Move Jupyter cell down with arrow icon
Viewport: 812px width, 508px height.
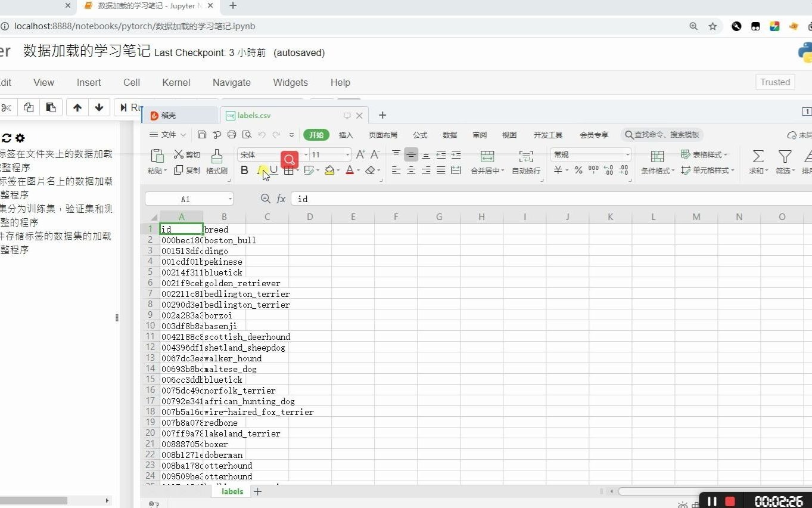point(99,108)
